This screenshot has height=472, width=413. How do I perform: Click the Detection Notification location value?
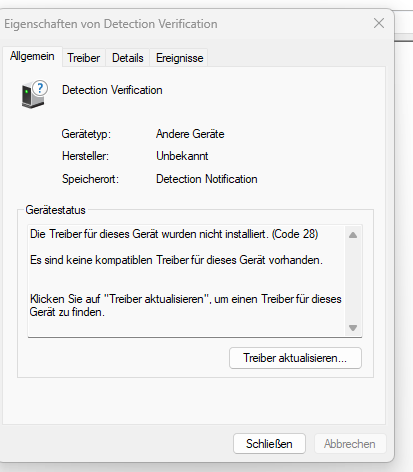pyautogui.click(x=207, y=179)
